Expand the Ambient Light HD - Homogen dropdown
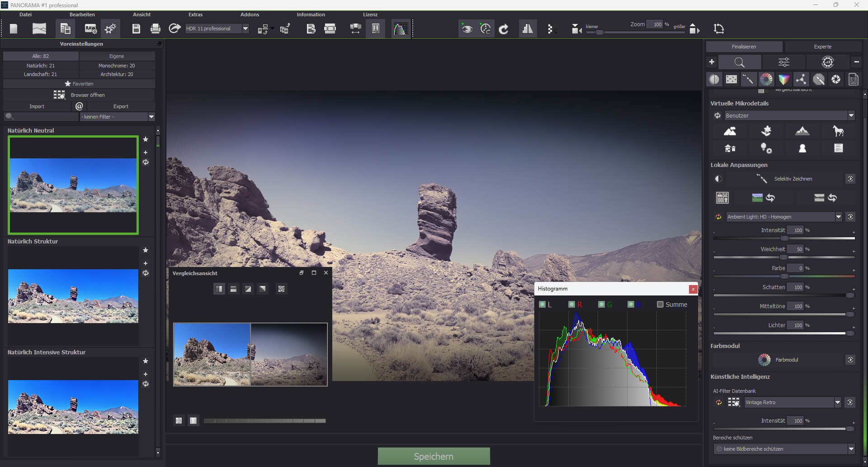868x467 pixels. 838,217
